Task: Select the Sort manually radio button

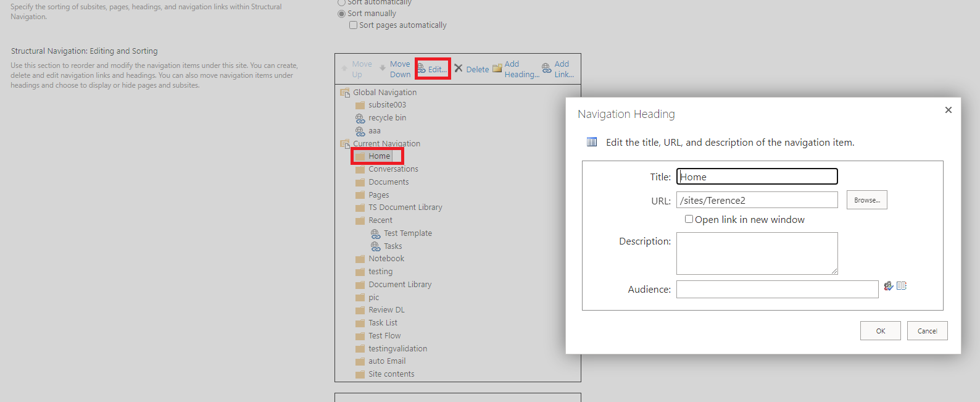Action: (341, 14)
